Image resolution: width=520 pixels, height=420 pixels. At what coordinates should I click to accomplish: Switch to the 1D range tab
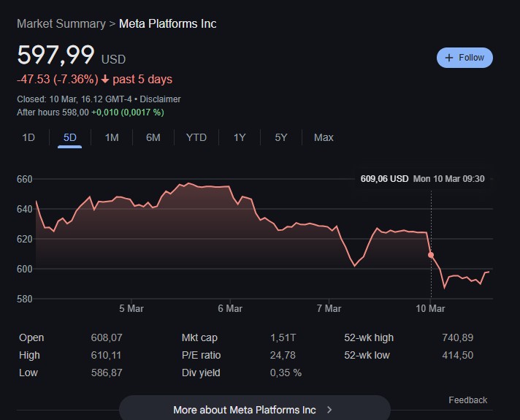pyautogui.click(x=28, y=137)
